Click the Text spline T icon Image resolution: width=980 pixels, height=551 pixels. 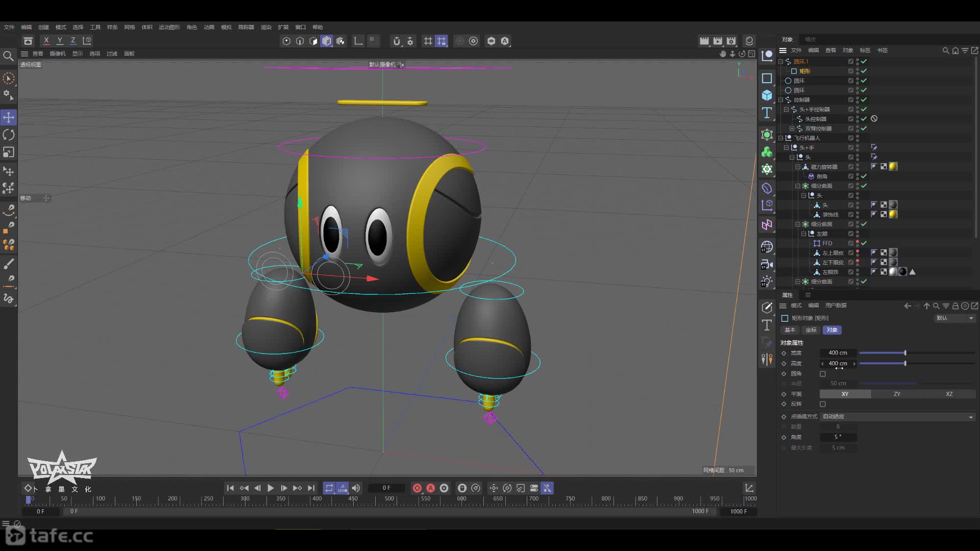[x=767, y=113]
